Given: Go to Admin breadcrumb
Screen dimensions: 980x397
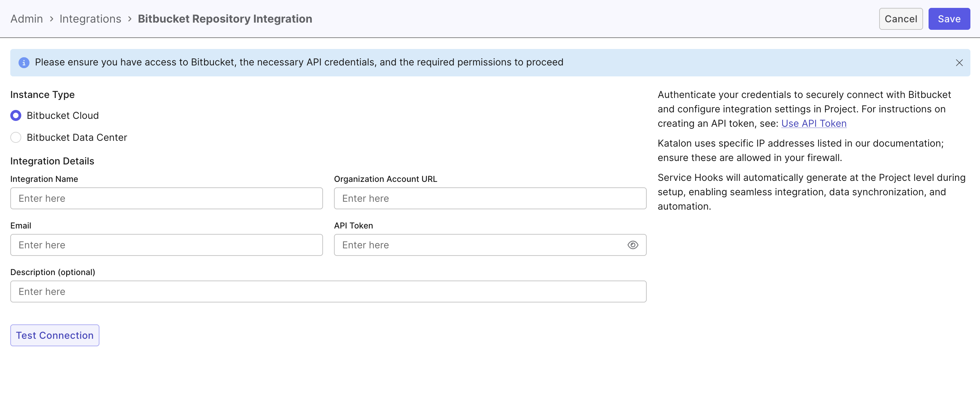Looking at the screenshot, I should tap(27, 18).
